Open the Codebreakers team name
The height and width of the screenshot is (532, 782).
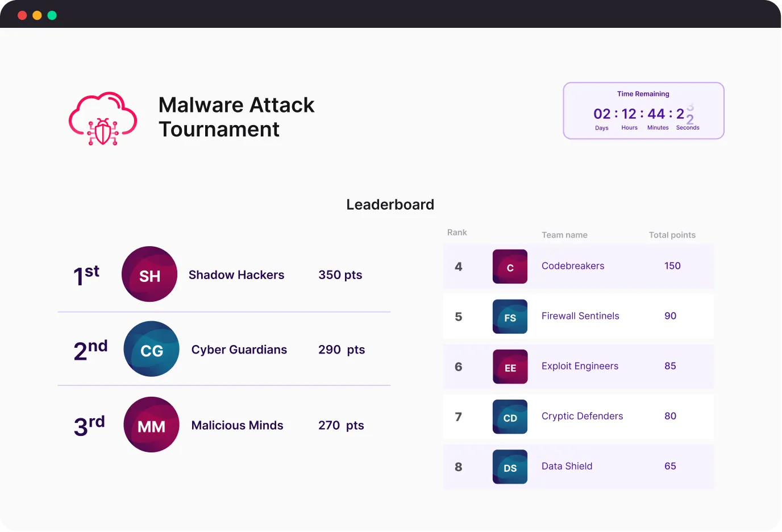tap(573, 266)
